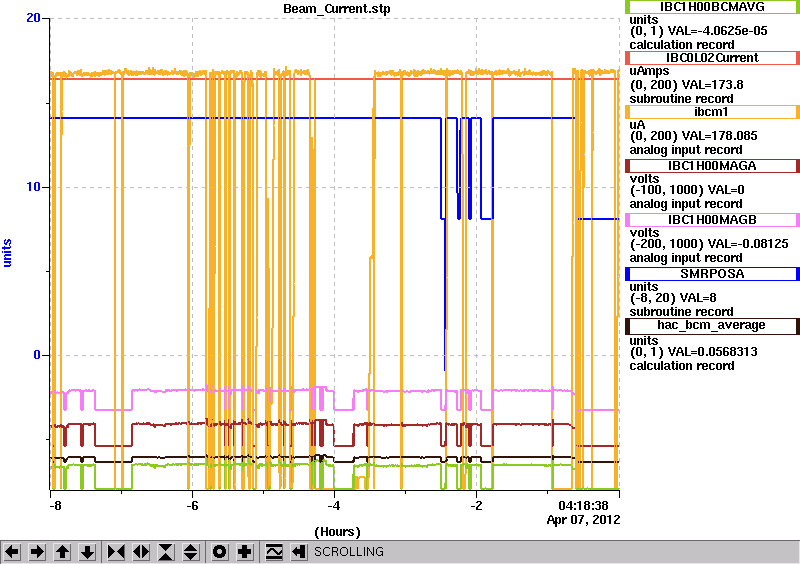The width and height of the screenshot is (800, 564).
Task: Click the VAL=0.0568313 reading
Action: coord(713,352)
